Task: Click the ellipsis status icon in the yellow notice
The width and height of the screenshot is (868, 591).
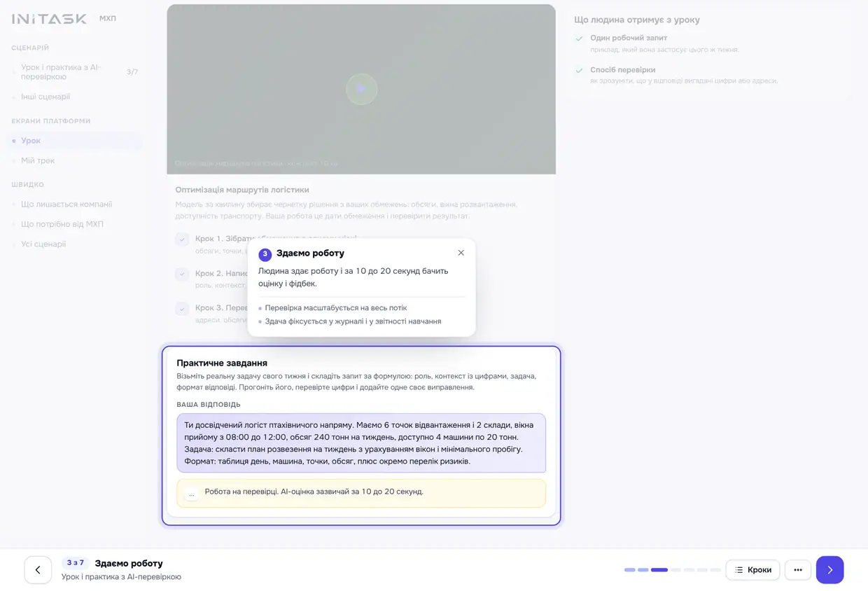Action: [192, 493]
